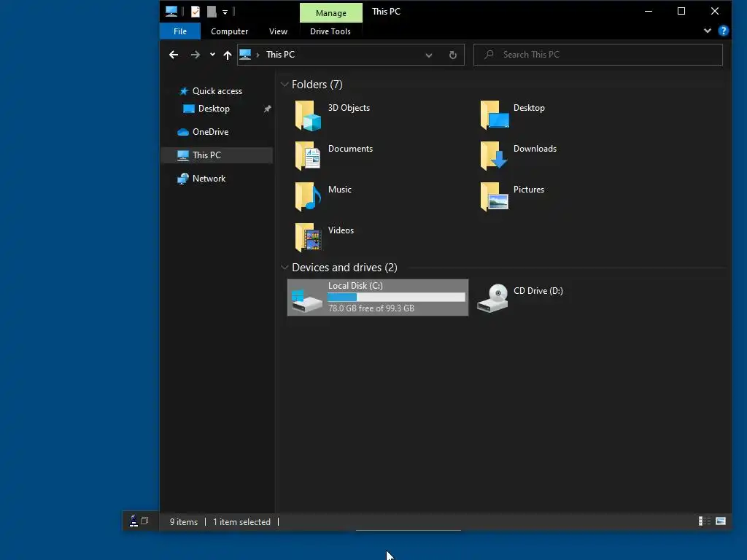Screen dimensions: 747x560
Task: Open the View ribbon tab
Action: [x=278, y=31]
